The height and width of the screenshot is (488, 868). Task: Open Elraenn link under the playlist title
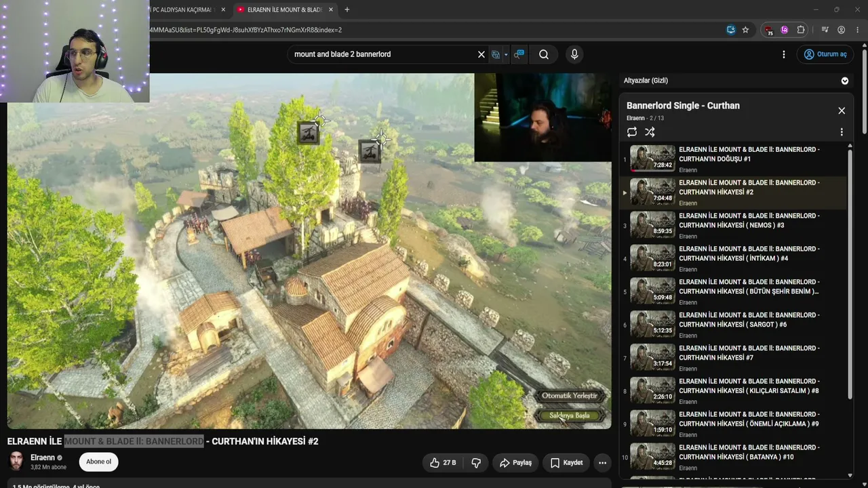point(636,118)
